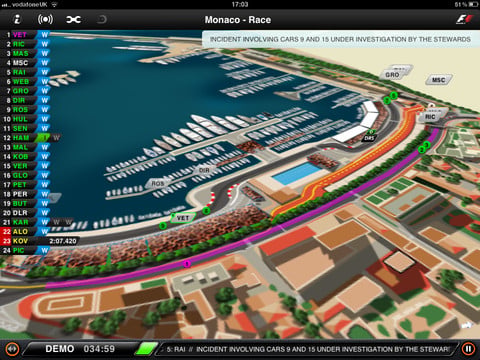Tap the live broadcast signal icon

45,19
